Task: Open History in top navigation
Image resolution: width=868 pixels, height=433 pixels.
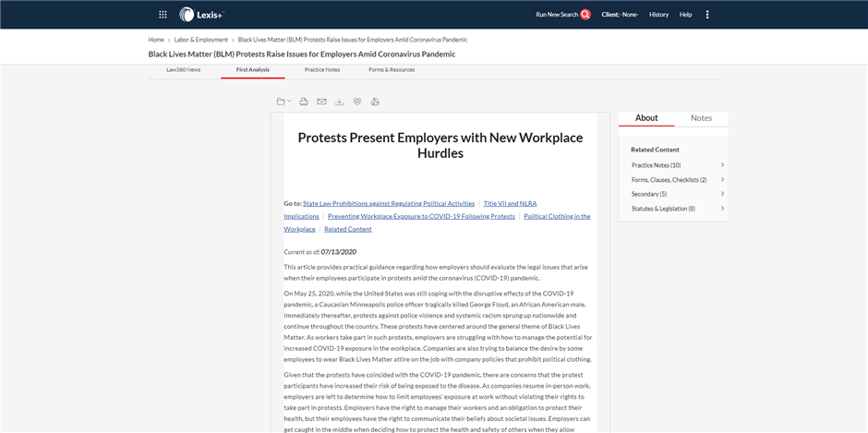Action: click(x=658, y=15)
